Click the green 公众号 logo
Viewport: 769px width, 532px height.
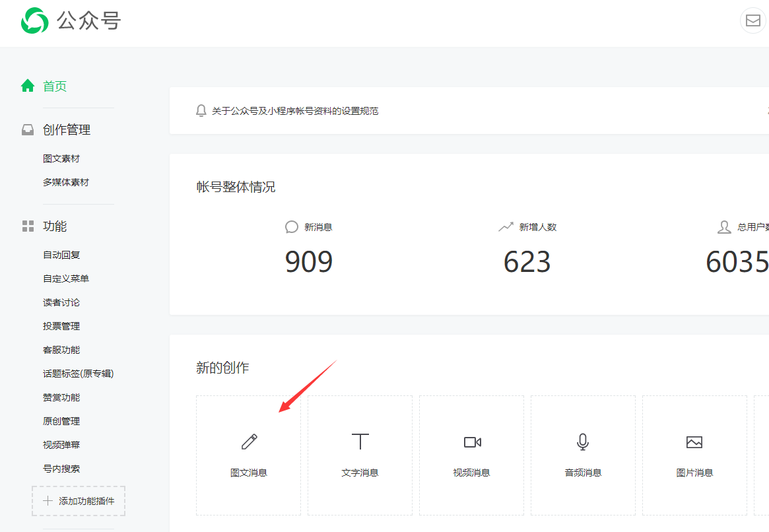coord(34,20)
